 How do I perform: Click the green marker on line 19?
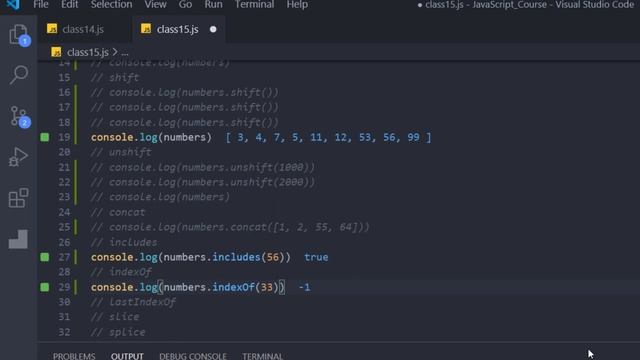tap(44, 137)
